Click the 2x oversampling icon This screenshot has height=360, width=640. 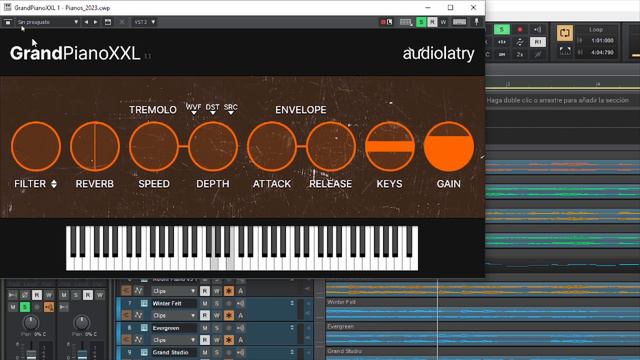tap(520, 54)
